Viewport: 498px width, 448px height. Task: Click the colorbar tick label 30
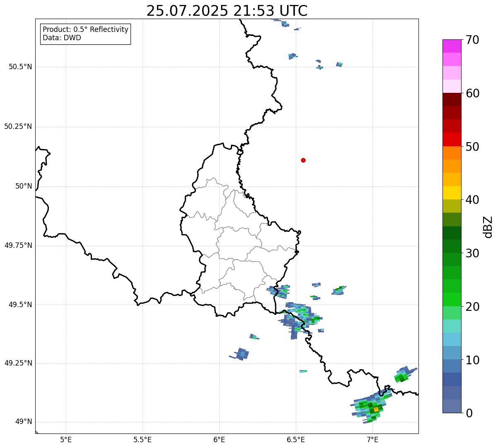point(472,253)
